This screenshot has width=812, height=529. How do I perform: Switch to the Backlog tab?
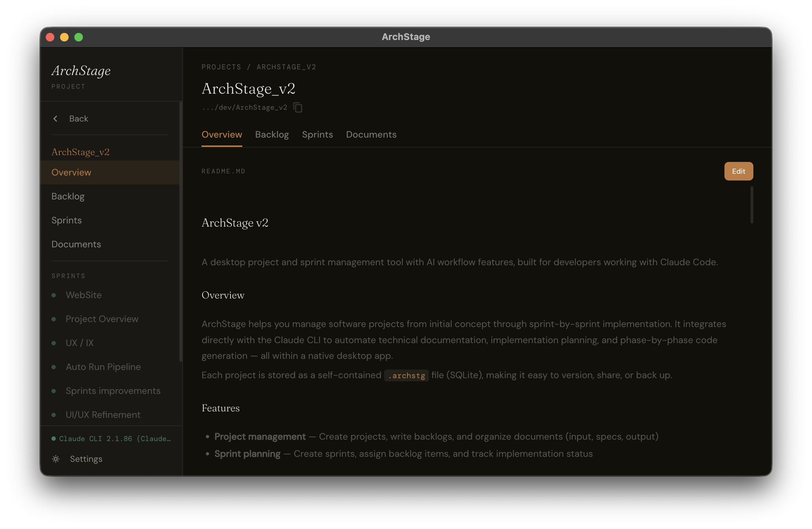point(272,134)
